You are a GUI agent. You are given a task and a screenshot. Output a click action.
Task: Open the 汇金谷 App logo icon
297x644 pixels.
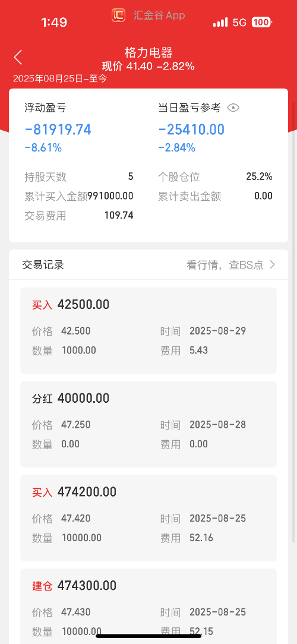point(118,15)
